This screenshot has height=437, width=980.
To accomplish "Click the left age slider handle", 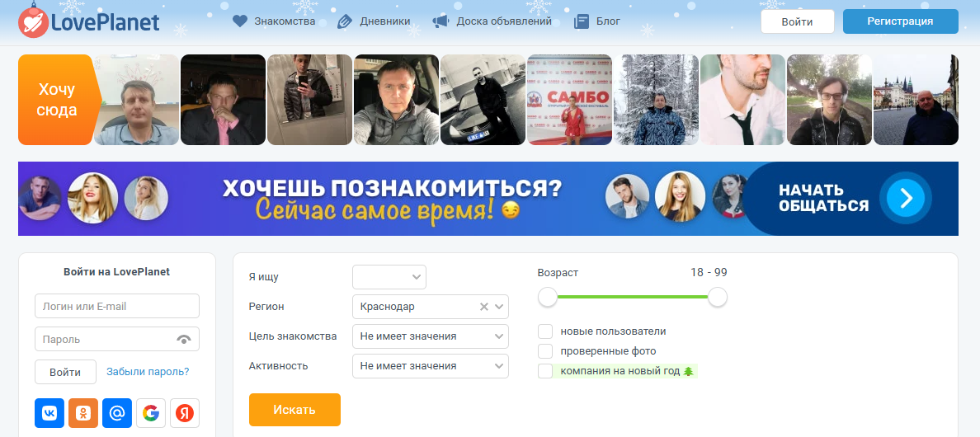I will point(548,297).
